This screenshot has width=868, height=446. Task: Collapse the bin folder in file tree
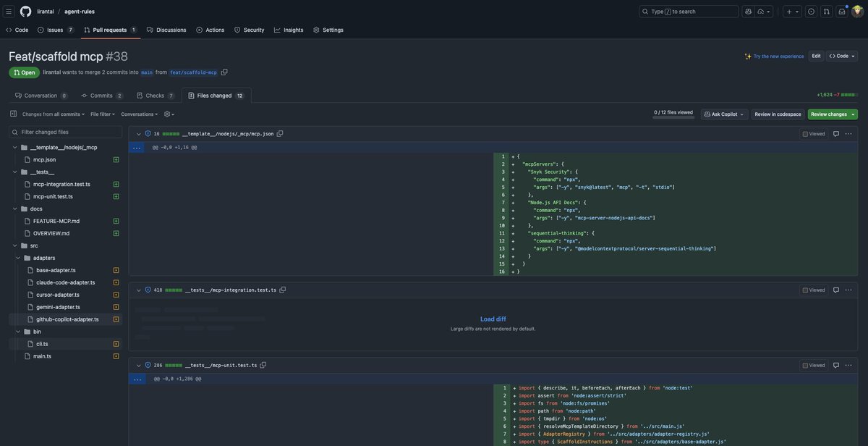pyautogui.click(x=18, y=332)
